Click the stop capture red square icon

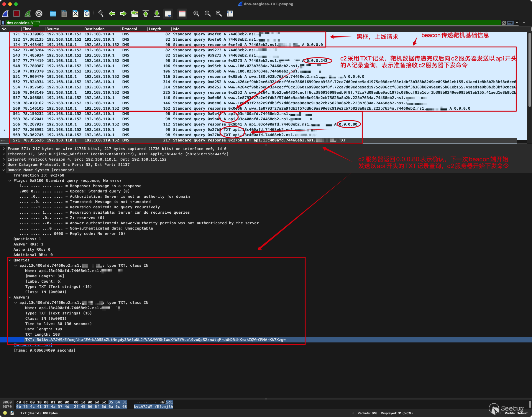tap(17, 14)
